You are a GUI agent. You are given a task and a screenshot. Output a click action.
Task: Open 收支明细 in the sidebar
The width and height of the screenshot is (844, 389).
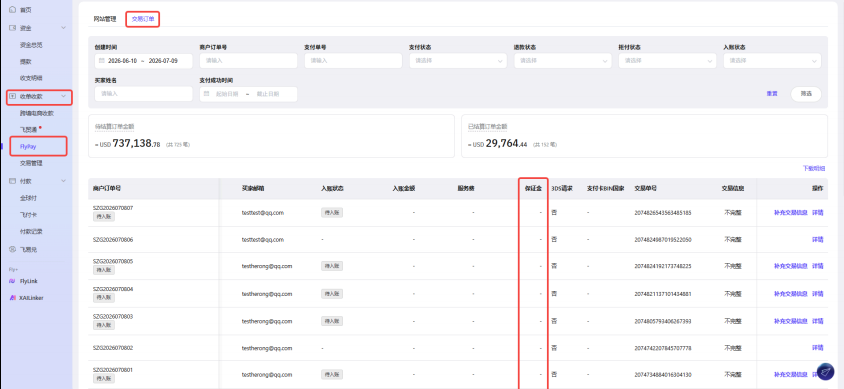pyautogui.click(x=31, y=78)
